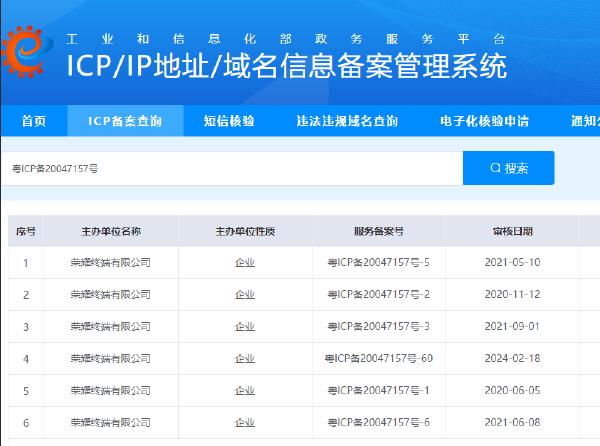Click 主办单位性质 column header
The width and height of the screenshot is (600, 446).
click(x=245, y=231)
